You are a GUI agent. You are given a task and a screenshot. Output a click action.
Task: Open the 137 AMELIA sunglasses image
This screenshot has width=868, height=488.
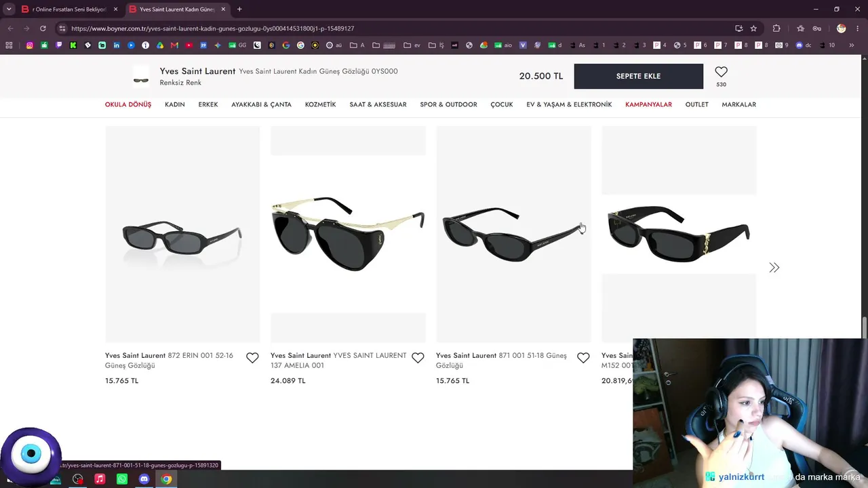pyautogui.click(x=348, y=235)
